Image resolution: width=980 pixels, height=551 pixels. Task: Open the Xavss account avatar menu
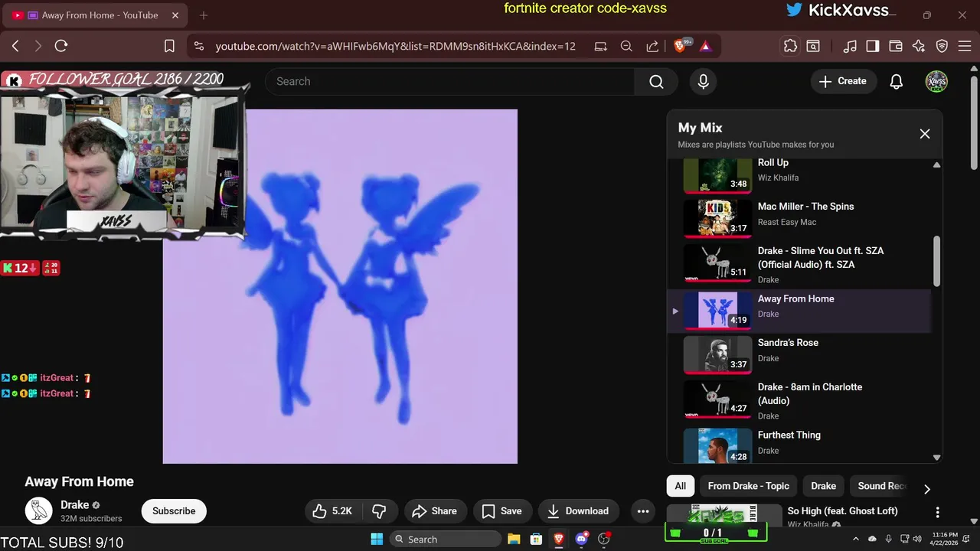[936, 81]
